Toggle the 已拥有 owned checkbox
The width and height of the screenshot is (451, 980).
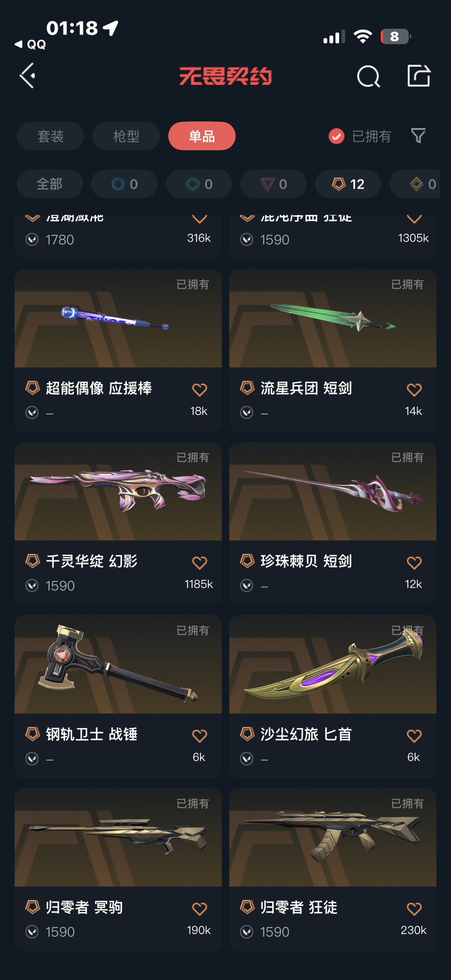337,136
